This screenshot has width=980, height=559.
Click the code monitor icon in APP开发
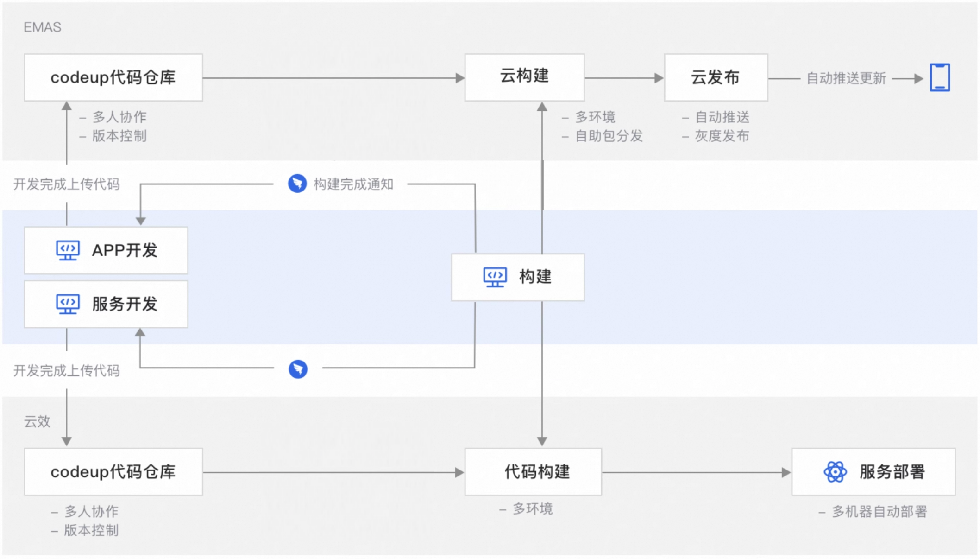pos(68,250)
